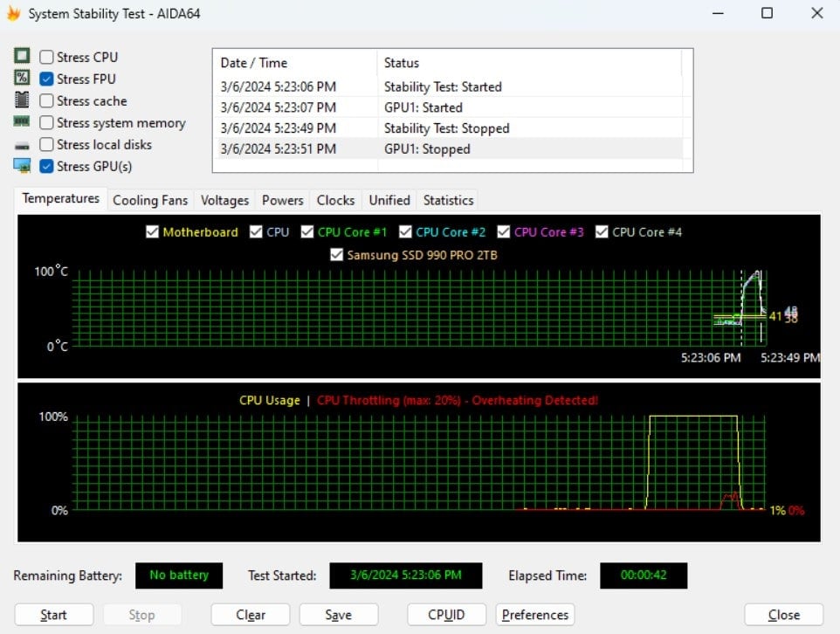This screenshot has height=634, width=840.
Task: Toggle CPU Core #1 temperature checkbox
Action: [307, 231]
